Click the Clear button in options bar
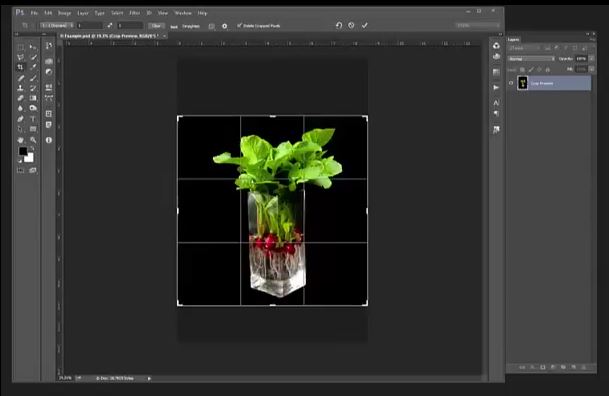 (156, 26)
